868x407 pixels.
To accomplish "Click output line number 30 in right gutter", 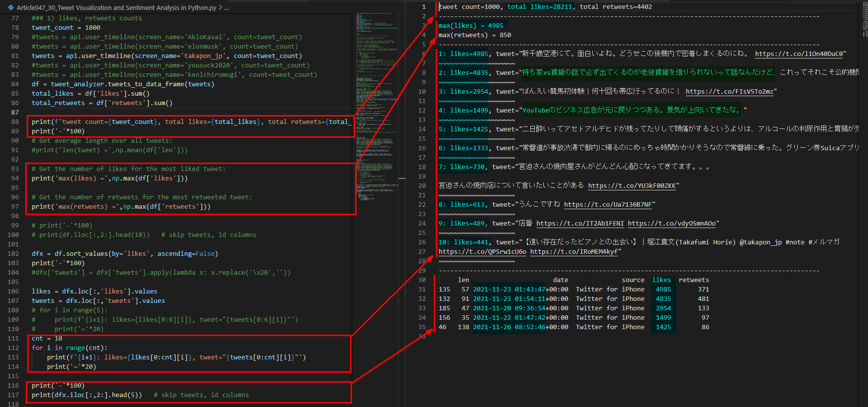I will pos(422,280).
